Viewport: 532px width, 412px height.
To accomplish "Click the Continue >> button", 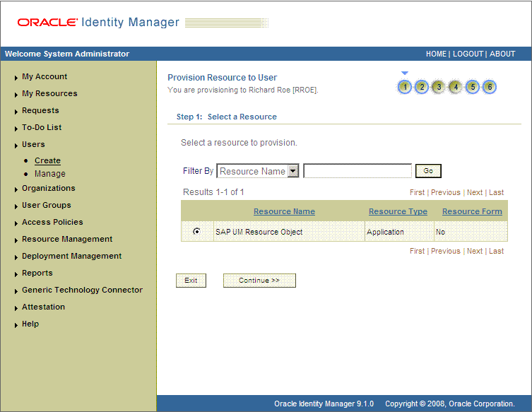I will click(x=259, y=281).
